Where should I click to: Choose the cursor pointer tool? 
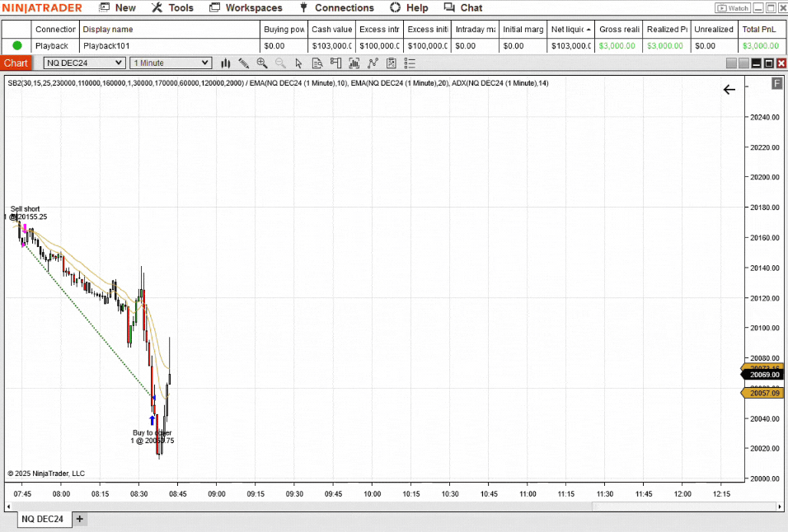coord(298,63)
